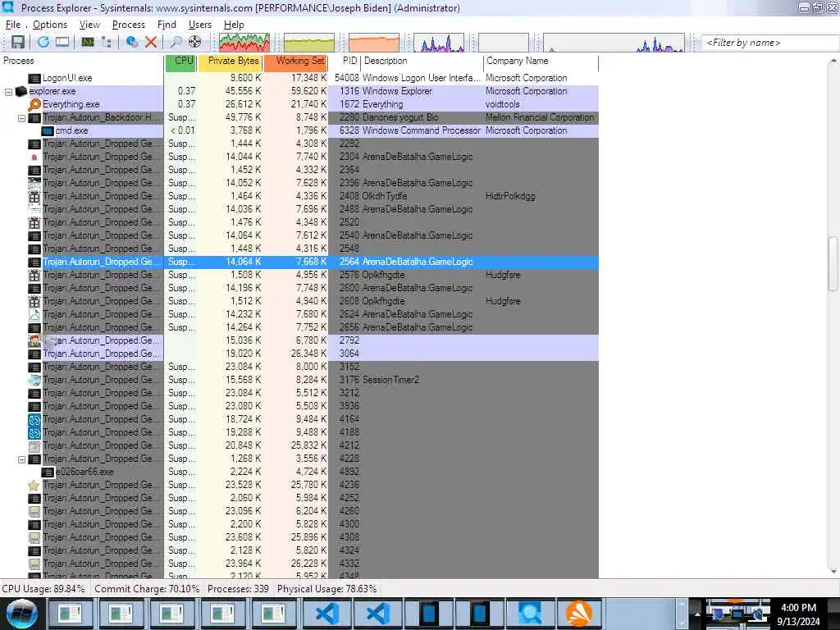Screen dimensions: 840x630
Task: Sort by the Company Name column header
Action: (541, 61)
